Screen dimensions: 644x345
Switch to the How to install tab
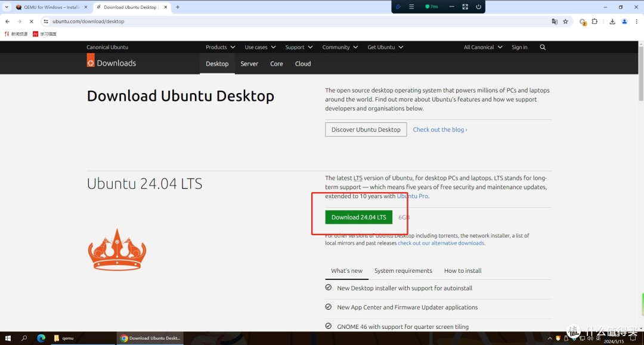pos(463,270)
